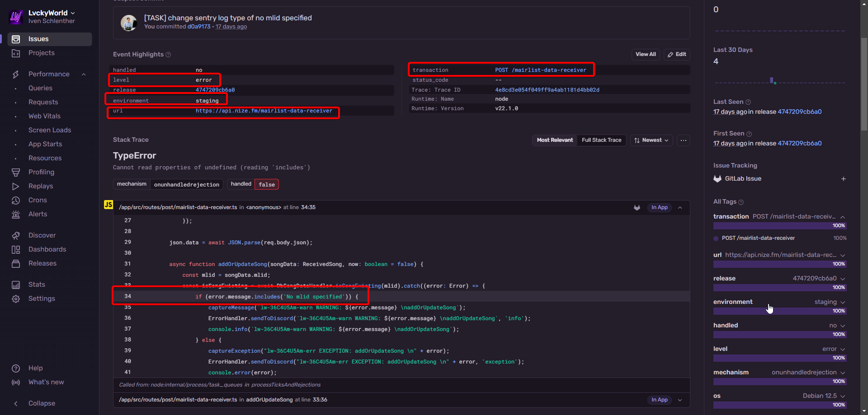Expand the environment tag breakdown

pyautogui.click(x=843, y=302)
